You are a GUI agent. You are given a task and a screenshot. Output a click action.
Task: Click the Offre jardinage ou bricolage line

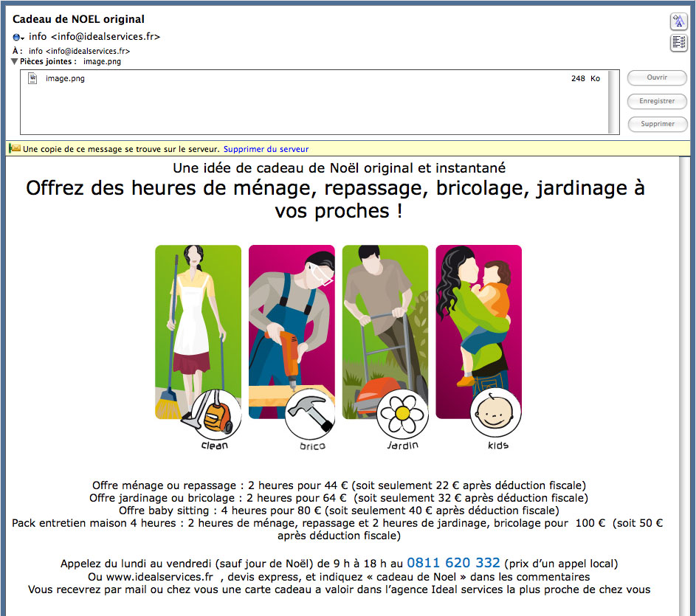pos(339,498)
